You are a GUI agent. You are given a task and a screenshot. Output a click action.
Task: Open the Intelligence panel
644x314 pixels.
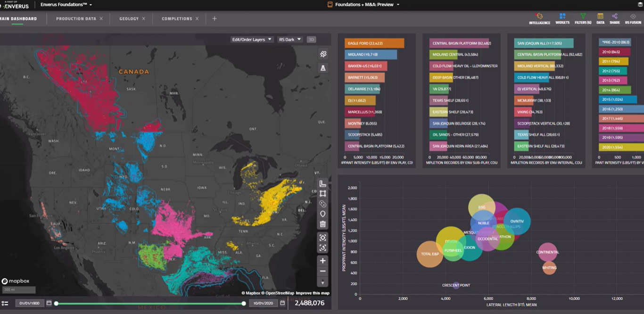pos(539,17)
